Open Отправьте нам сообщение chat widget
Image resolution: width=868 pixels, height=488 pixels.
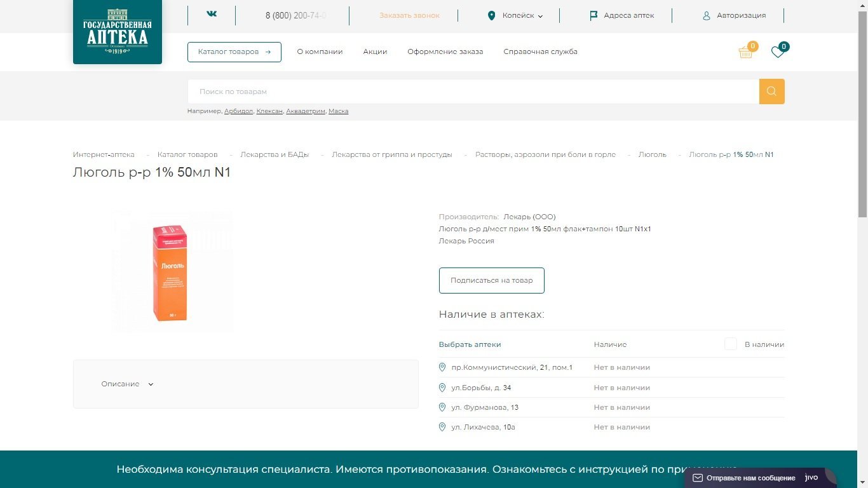click(x=759, y=478)
